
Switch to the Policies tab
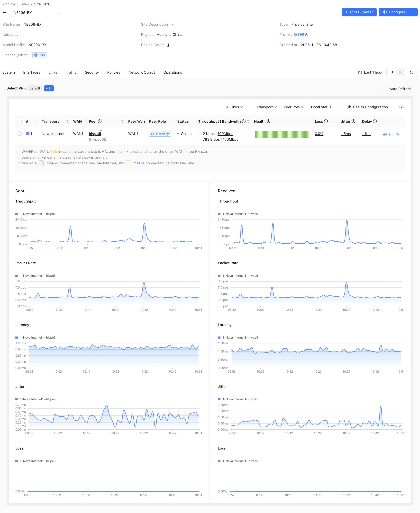pos(113,72)
